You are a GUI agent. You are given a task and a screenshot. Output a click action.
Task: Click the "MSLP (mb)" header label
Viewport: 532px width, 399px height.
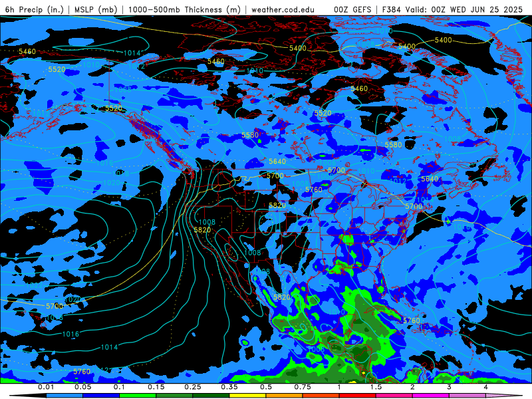click(x=96, y=9)
